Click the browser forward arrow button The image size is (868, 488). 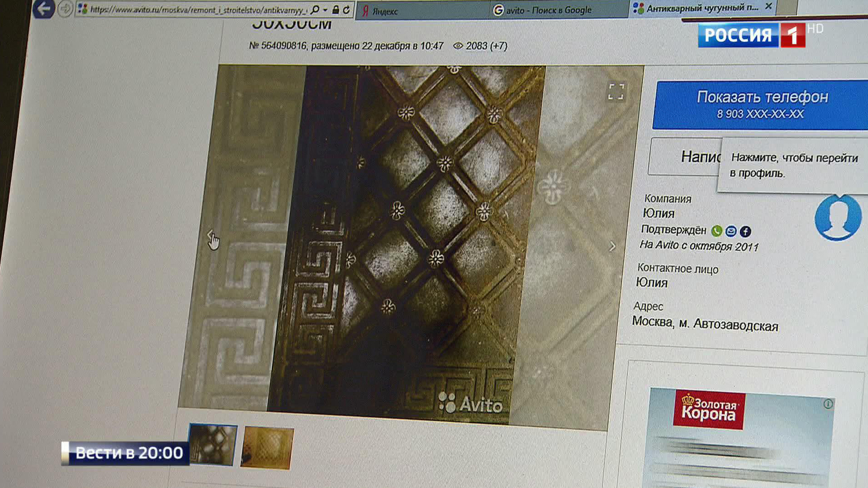pos(65,9)
